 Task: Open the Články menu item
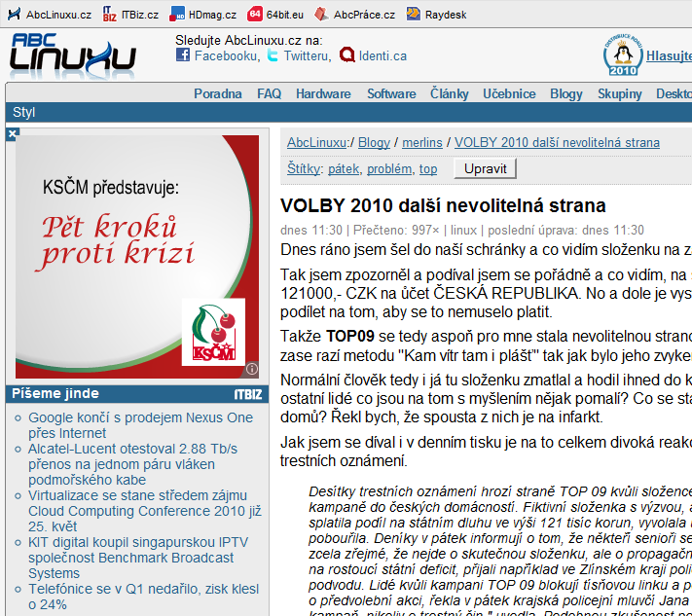(450, 93)
